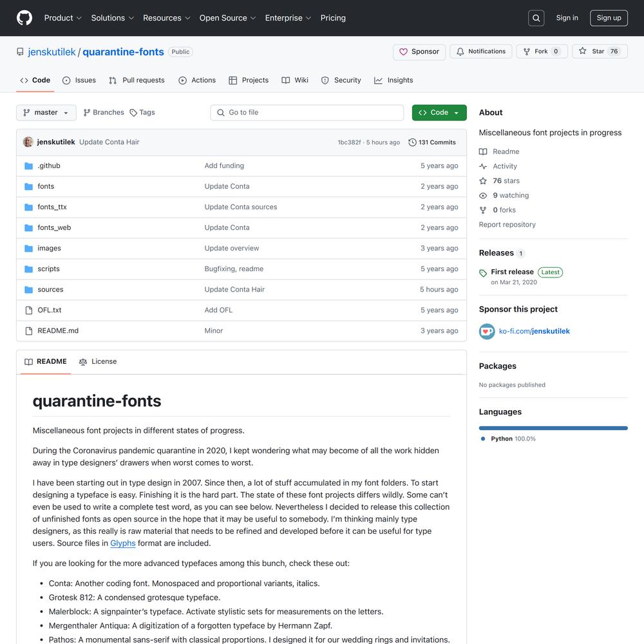
Task: Click the sources folder icon
Action: 28,290
